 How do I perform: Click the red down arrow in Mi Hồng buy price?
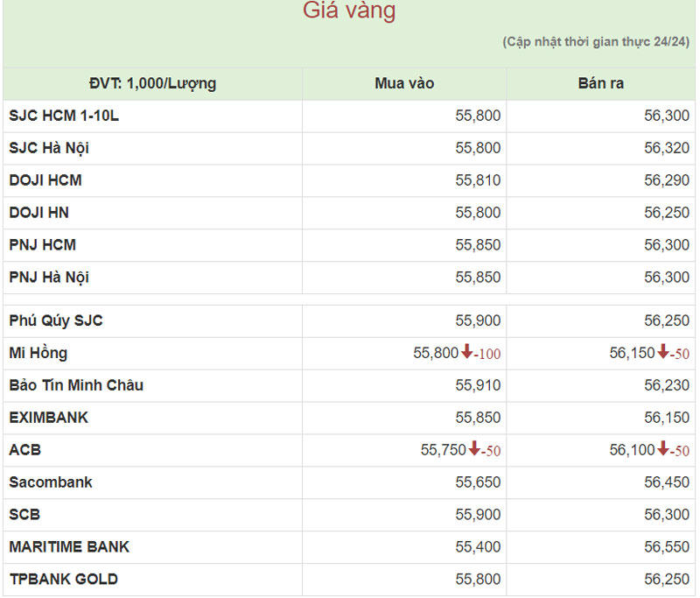[467, 353]
